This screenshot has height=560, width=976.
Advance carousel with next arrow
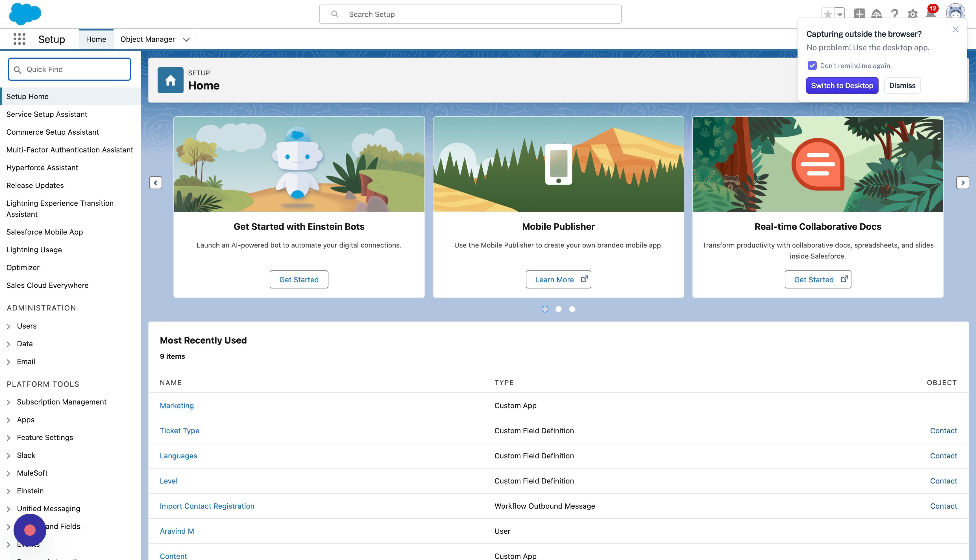(x=962, y=183)
